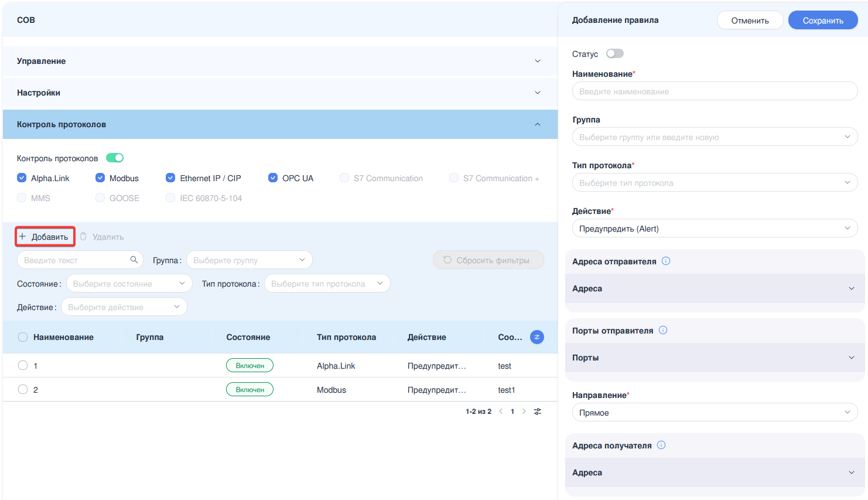Open the Тип протокола dropdown in rule form
The width and height of the screenshot is (868, 500).
click(715, 183)
